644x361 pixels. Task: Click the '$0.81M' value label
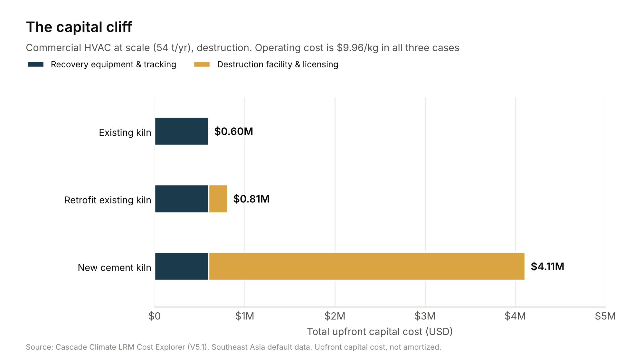pos(251,199)
